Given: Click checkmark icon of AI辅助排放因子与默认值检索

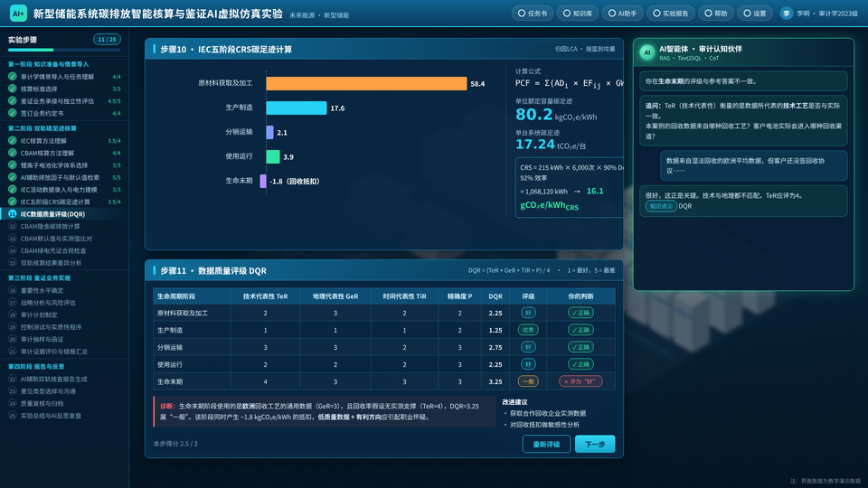Looking at the screenshot, I should [x=12, y=177].
